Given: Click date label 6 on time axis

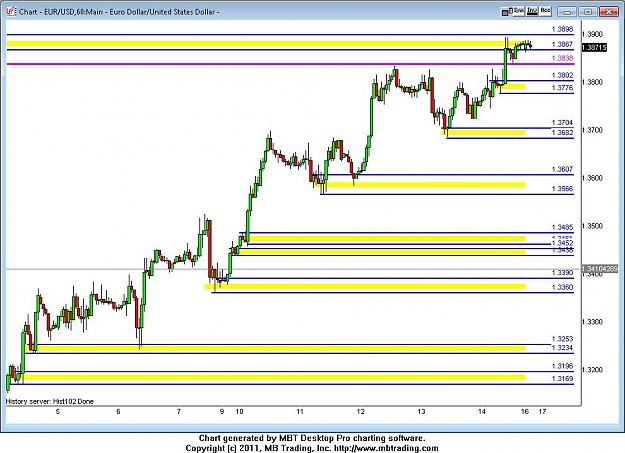Looking at the screenshot, I should click(x=118, y=412).
